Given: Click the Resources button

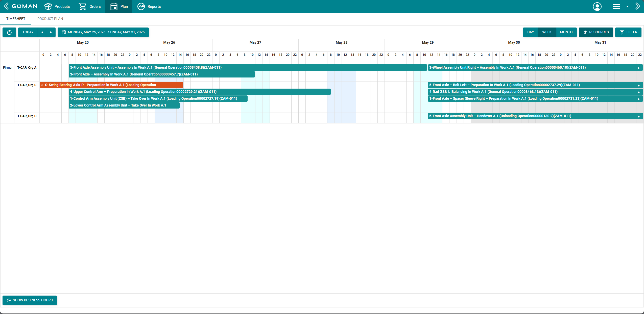Looking at the screenshot, I should 596,32.
